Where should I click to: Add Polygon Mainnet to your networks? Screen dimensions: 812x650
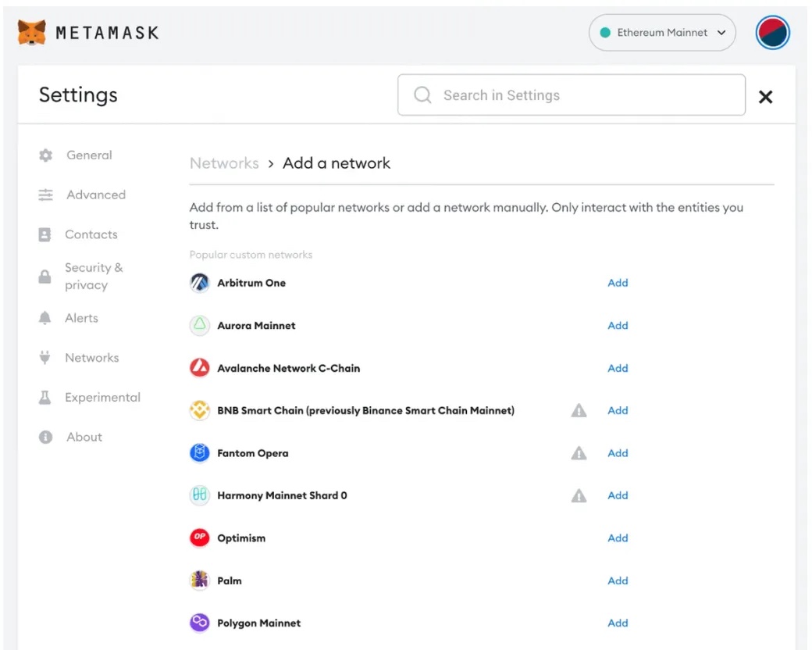[618, 622]
